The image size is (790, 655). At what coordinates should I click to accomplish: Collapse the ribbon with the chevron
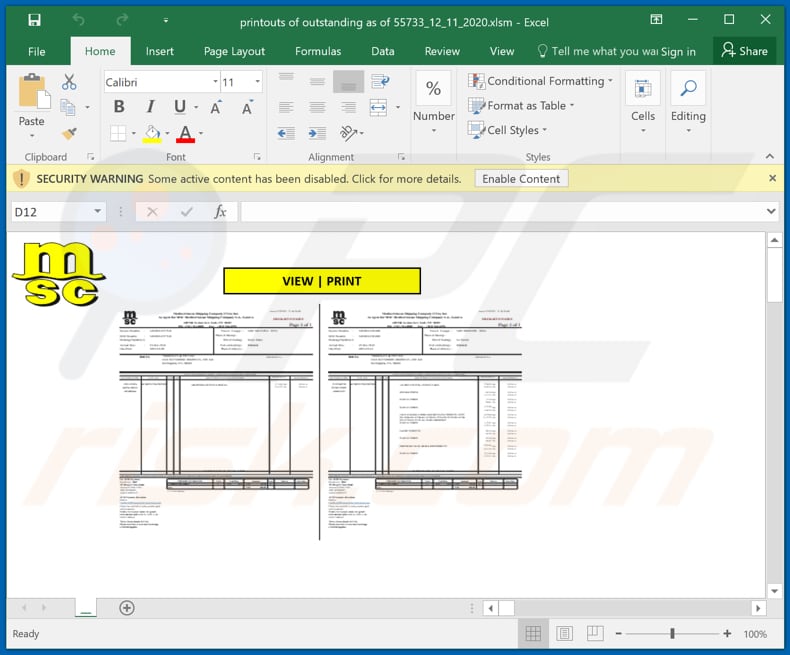[x=769, y=157]
